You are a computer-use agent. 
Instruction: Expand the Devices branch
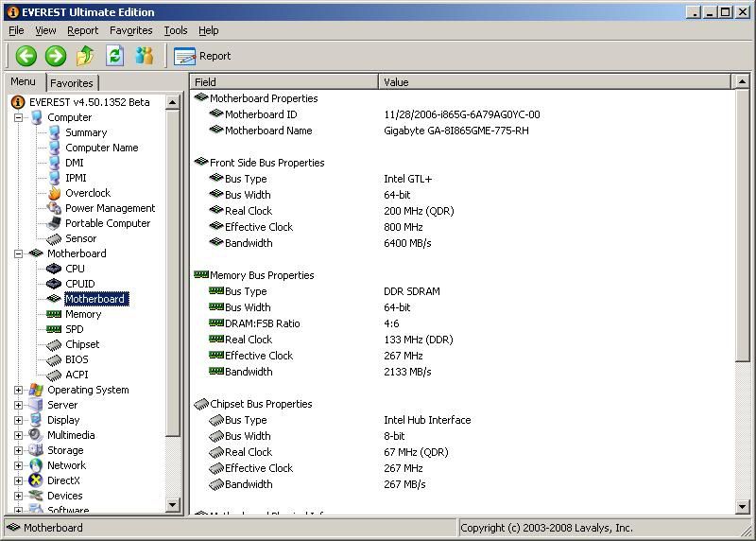pos(18,496)
